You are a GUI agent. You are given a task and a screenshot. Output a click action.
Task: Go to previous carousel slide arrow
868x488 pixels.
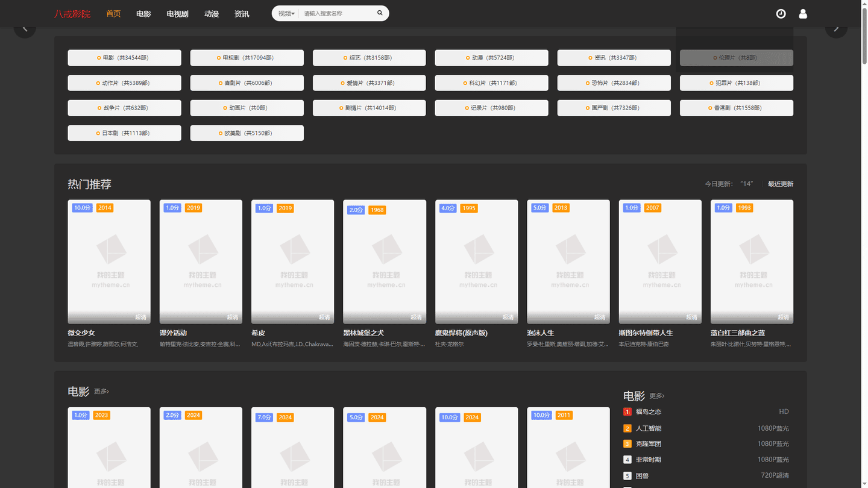25,28
